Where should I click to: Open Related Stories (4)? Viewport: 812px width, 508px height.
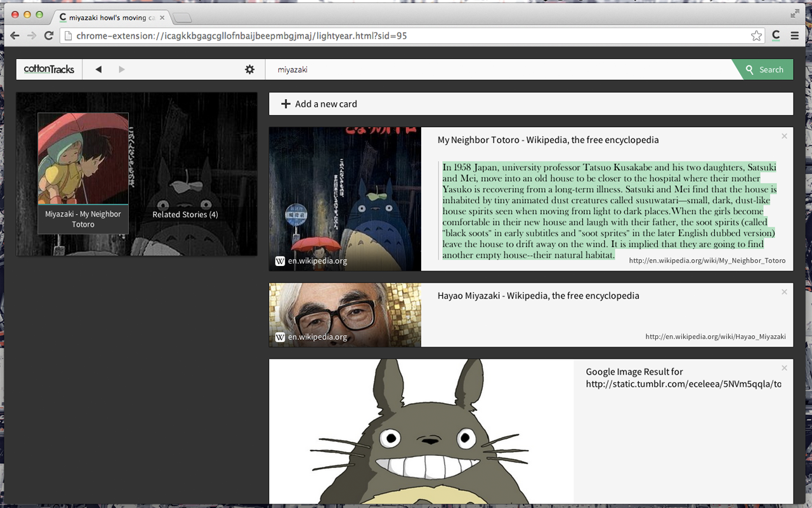click(185, 215)
